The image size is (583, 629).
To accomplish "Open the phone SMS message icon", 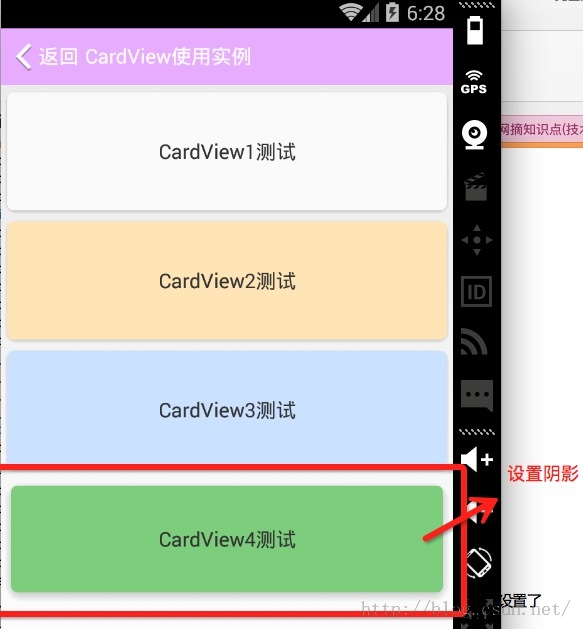I will (x=477, y=395).
